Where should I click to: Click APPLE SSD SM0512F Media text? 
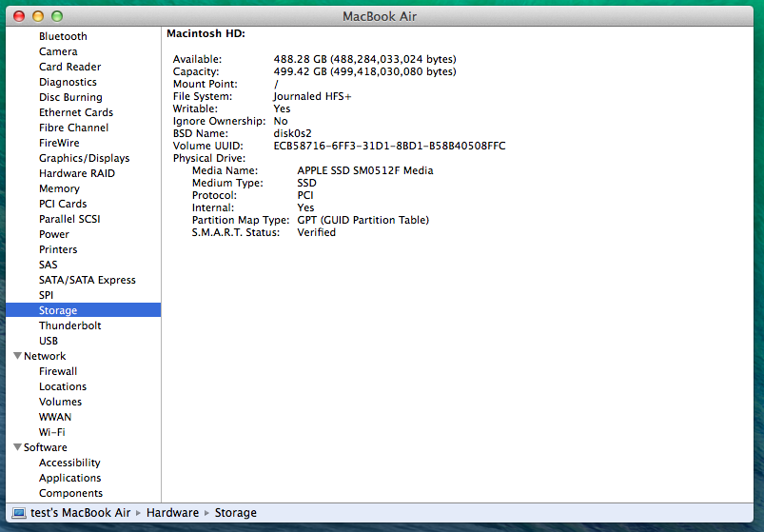tap(365, 170)
